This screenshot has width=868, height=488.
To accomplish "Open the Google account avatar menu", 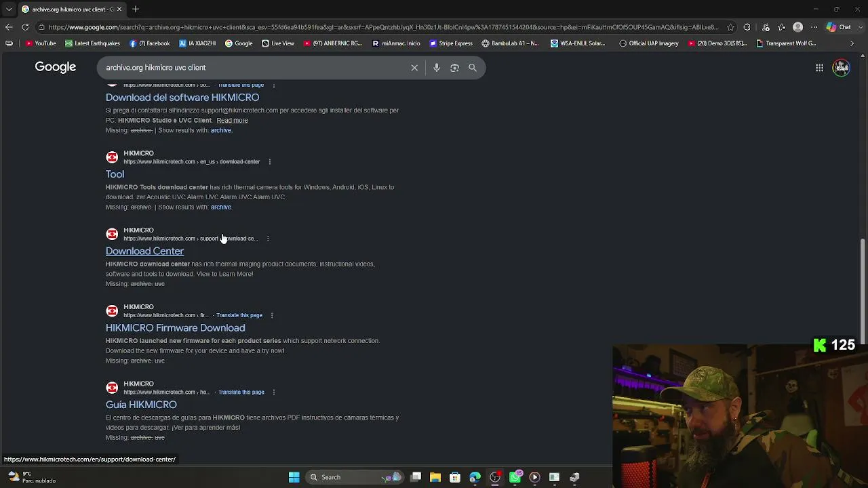I will [x=842, y=68].
